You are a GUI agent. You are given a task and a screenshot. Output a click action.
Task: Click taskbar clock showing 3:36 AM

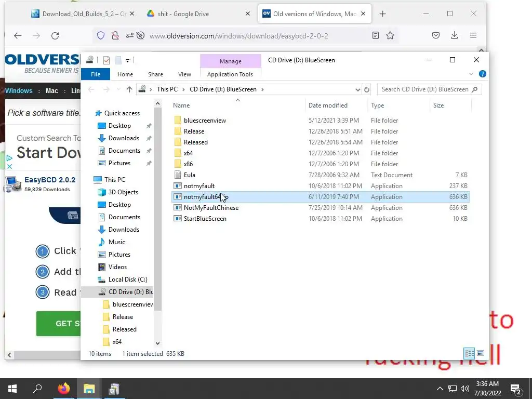coord(487,389)
